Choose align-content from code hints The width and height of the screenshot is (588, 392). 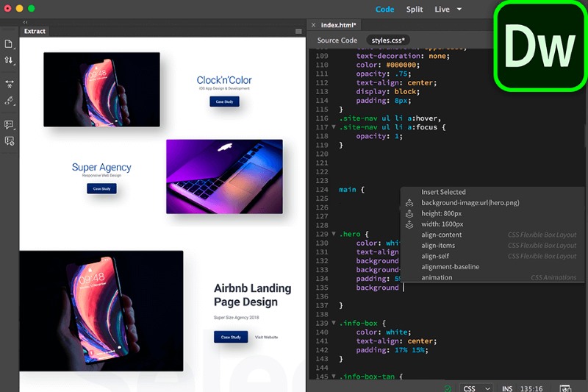coord(442,235)
